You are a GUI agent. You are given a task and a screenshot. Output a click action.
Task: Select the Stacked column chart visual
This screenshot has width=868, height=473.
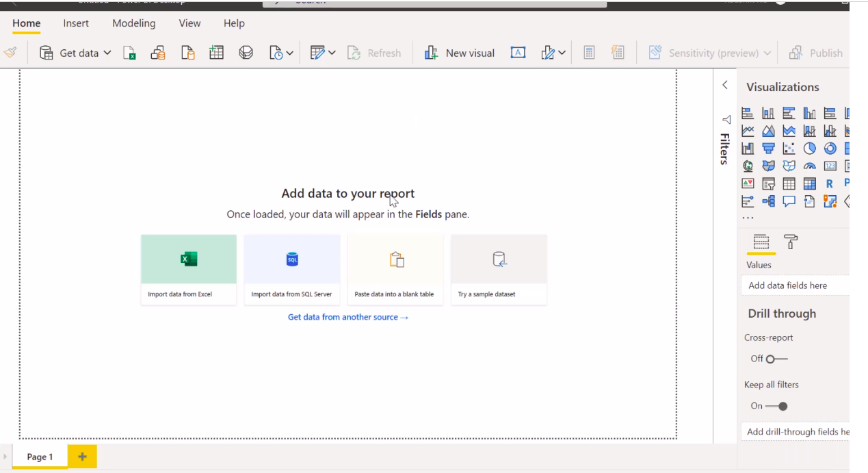tap(768, 113)
